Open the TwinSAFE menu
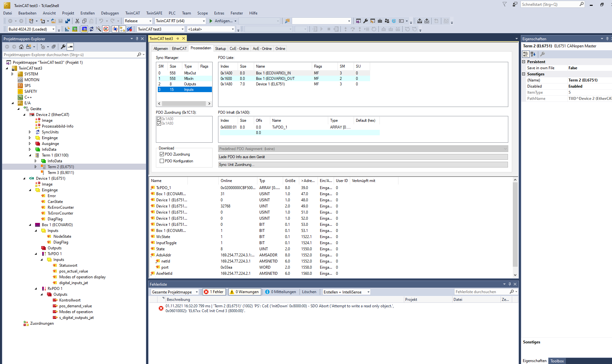The image size is (612, 364). 154,13
